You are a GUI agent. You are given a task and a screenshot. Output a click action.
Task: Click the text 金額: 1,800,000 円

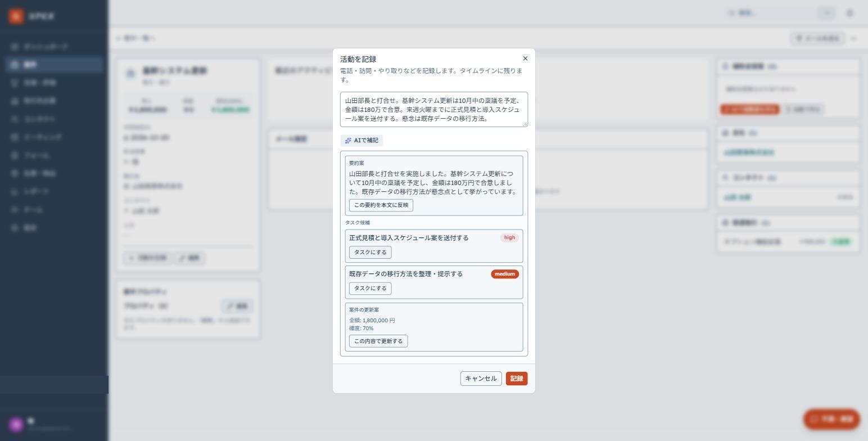click(372, 321)
